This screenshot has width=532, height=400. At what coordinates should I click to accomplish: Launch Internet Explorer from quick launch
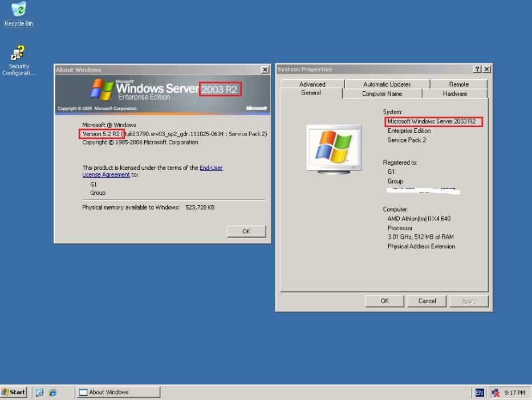tap(52, 392)
